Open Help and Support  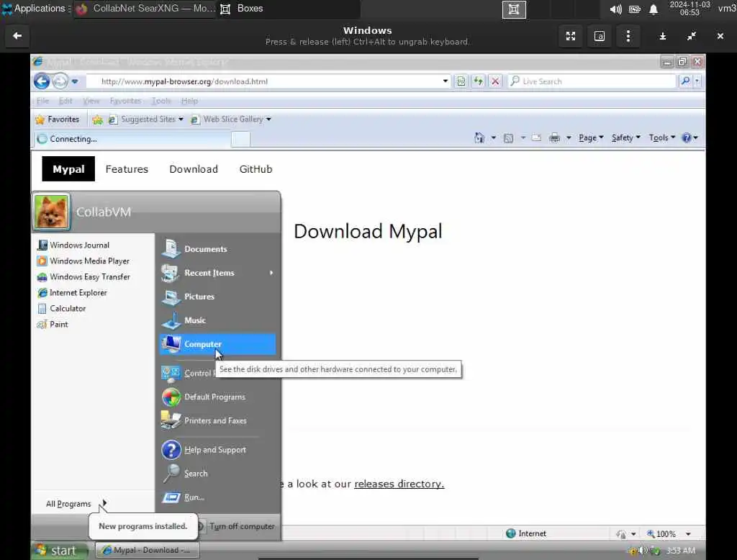click(x=217, y=450)
